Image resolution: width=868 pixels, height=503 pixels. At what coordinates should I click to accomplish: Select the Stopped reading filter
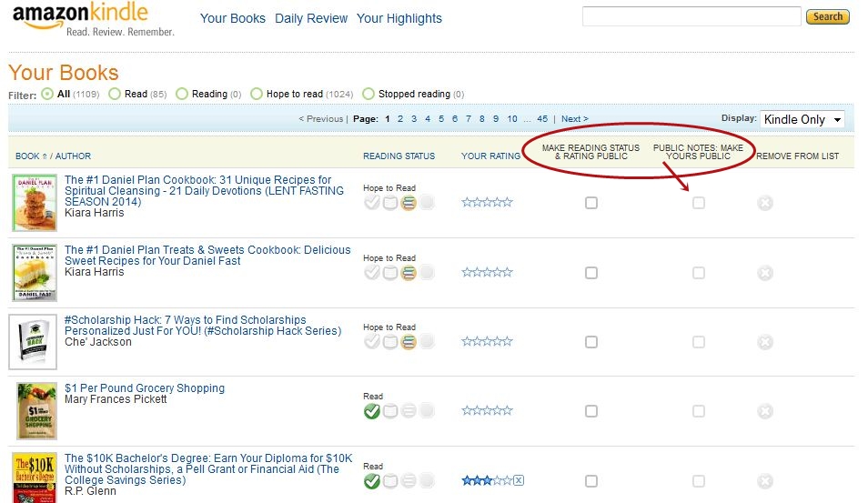point(368,94)
